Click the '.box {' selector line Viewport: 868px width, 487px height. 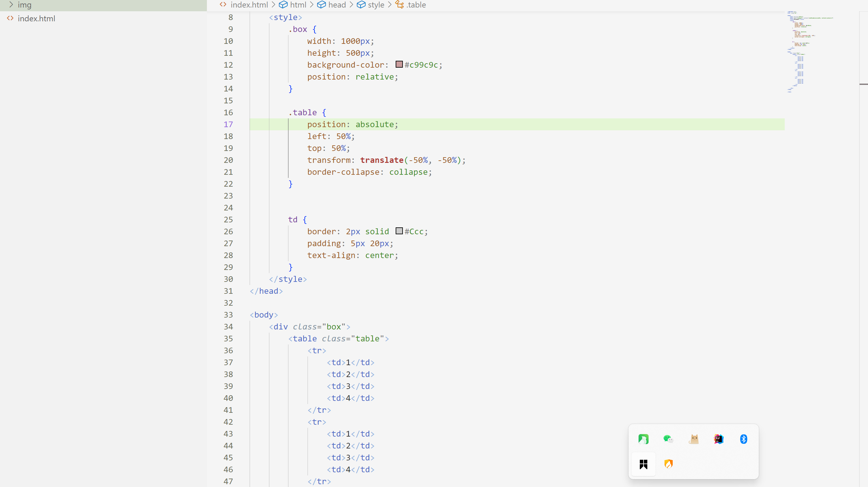302,29
